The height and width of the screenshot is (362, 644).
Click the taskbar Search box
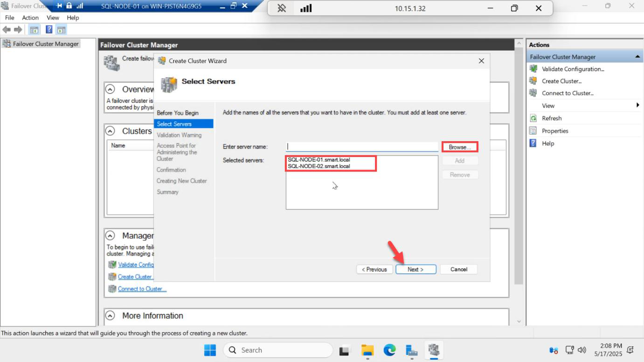(x=277, y=350)
